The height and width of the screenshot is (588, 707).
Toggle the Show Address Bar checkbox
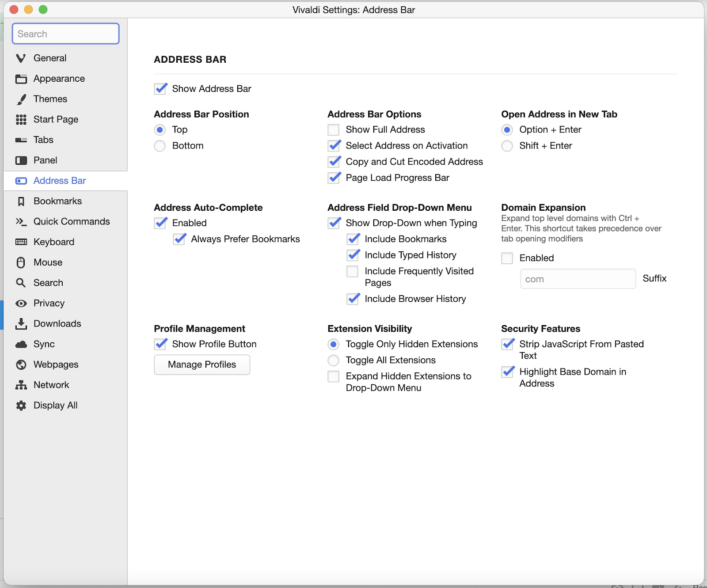click(x=160, y=89)
